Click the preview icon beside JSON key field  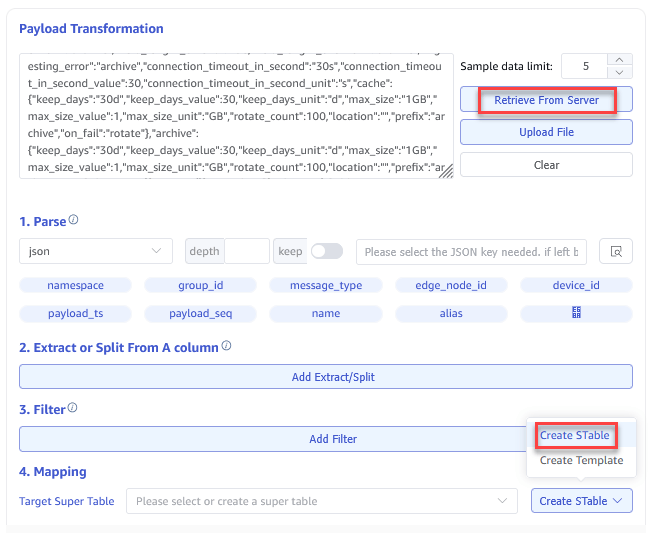(x=615, y=251)
